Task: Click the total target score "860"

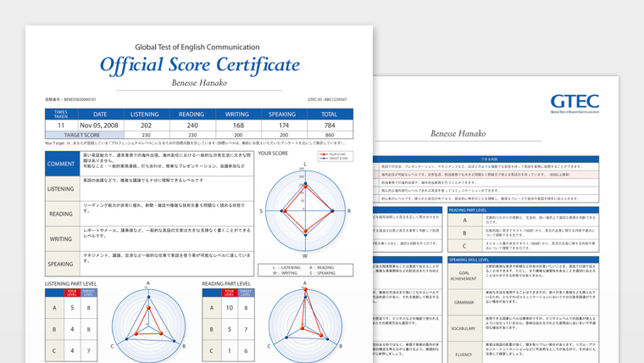Action: coord(330,135)
